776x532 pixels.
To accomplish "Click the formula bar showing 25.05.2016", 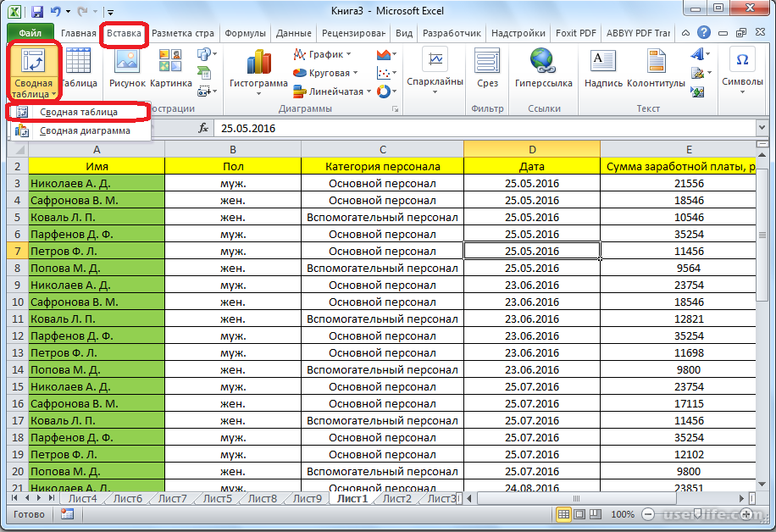I will [x=484, y=128].
